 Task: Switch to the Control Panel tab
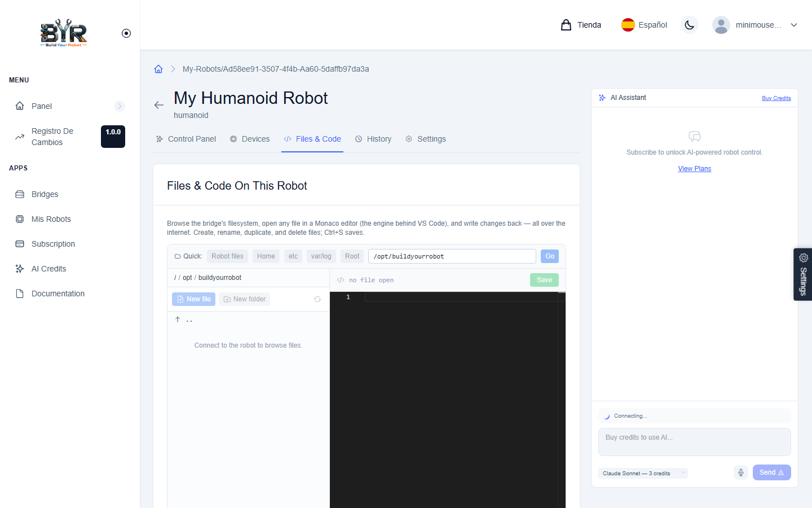(x=186, y=139)
